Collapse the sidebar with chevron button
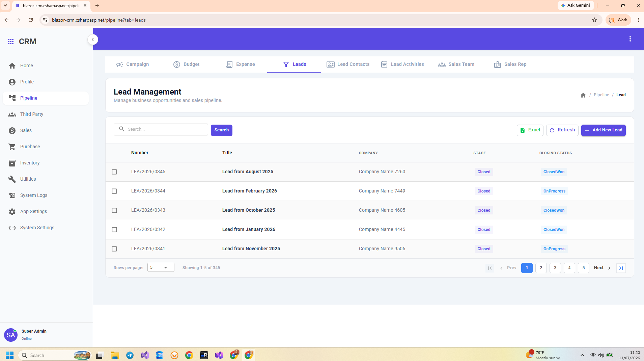The width and height of the screenshot is (644, 361). coord(93,40)
